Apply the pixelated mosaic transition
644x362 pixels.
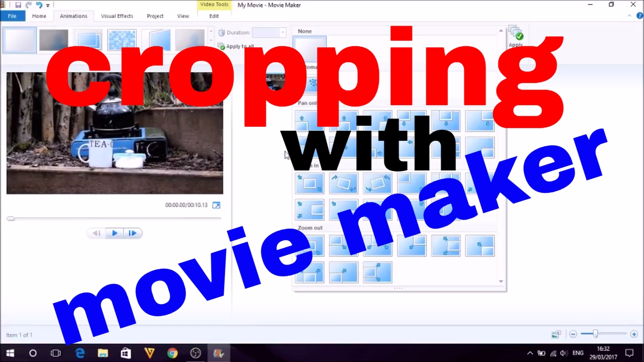(x=122, y=41)
